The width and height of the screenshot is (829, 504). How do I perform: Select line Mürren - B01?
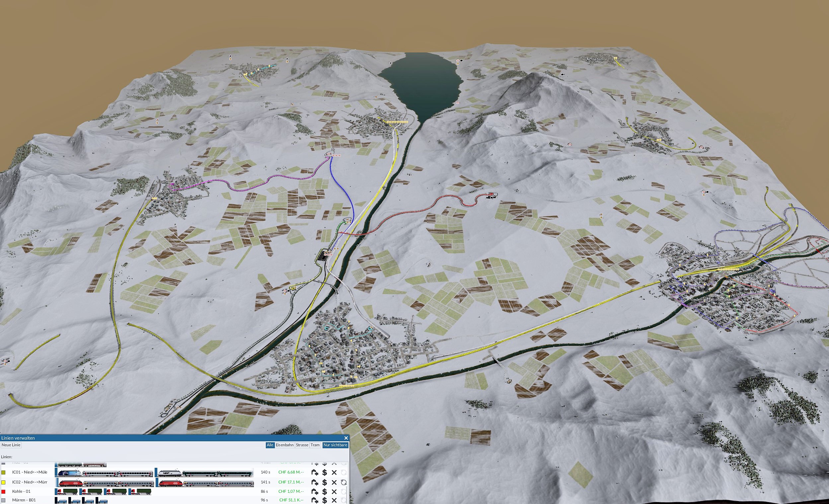(x=24, y=500)
